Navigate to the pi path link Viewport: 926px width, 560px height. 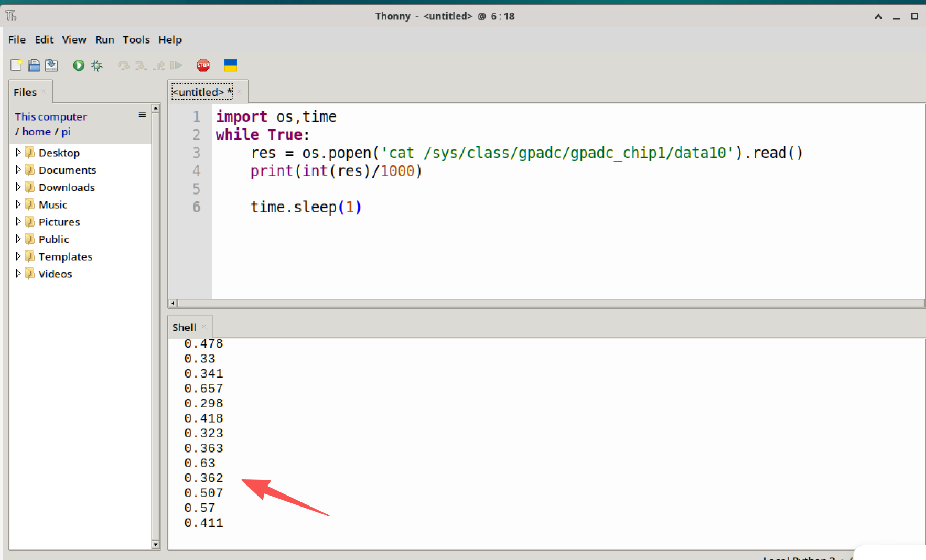(66, 132)
